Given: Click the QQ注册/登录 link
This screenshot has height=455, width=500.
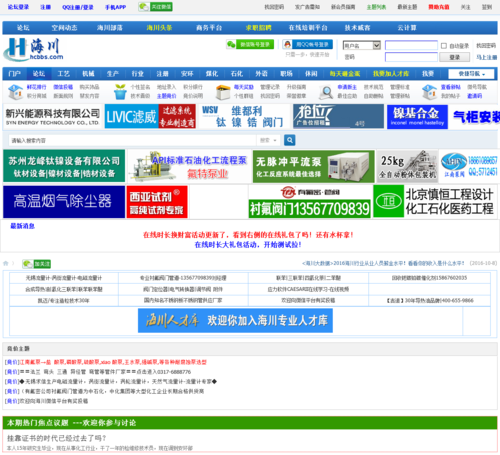Looking at the screenshot, I should [78, 7].
